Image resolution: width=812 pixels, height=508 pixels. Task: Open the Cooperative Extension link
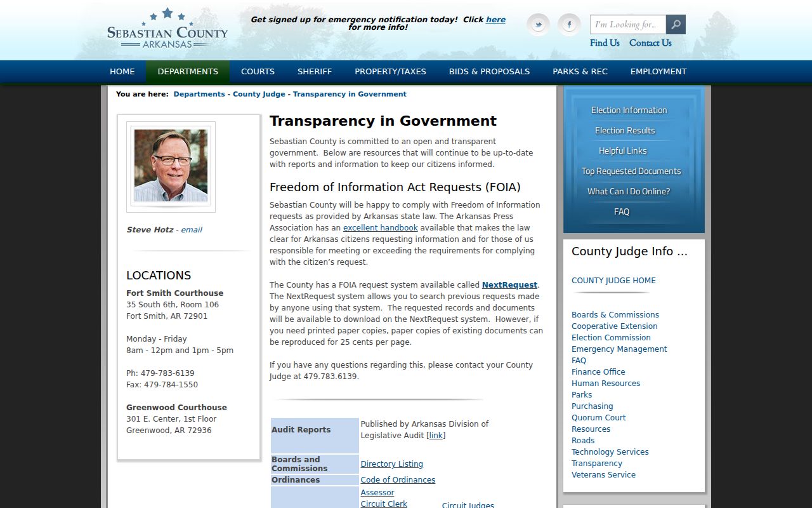pyautogui.click(x=615, y=326)
